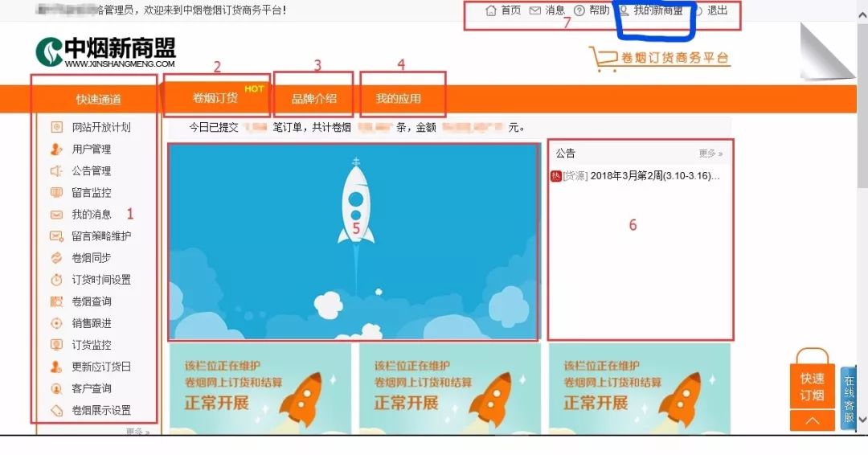Open the 卷烟订货 tab

[215, 98]
